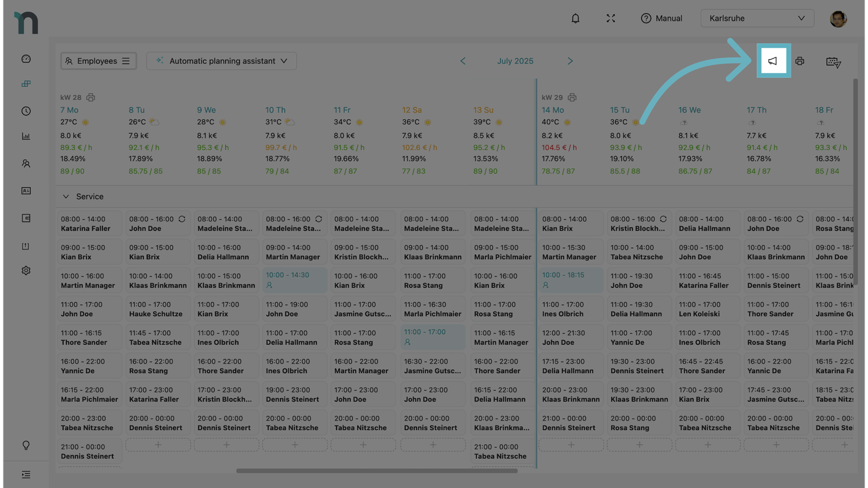Open the clock time tracking sidebar icon
Viewport: 868px width, 488px height.
[x=26, y=111]
